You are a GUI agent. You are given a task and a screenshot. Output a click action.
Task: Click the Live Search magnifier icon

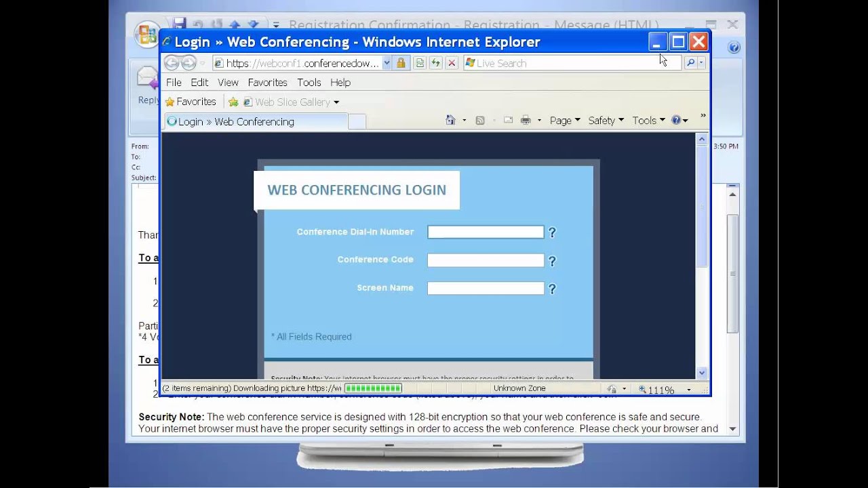[690, 63]
